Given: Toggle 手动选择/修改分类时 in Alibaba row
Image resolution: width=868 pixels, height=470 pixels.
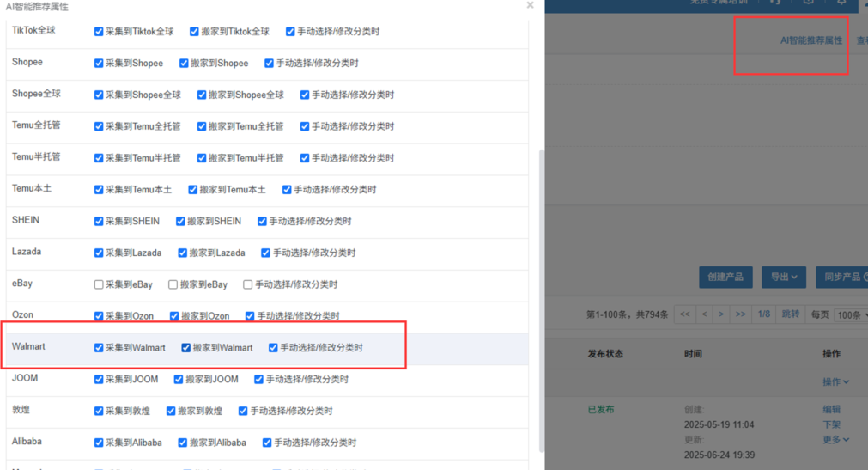Looking at the screenshot, I should tap(267, 443).
